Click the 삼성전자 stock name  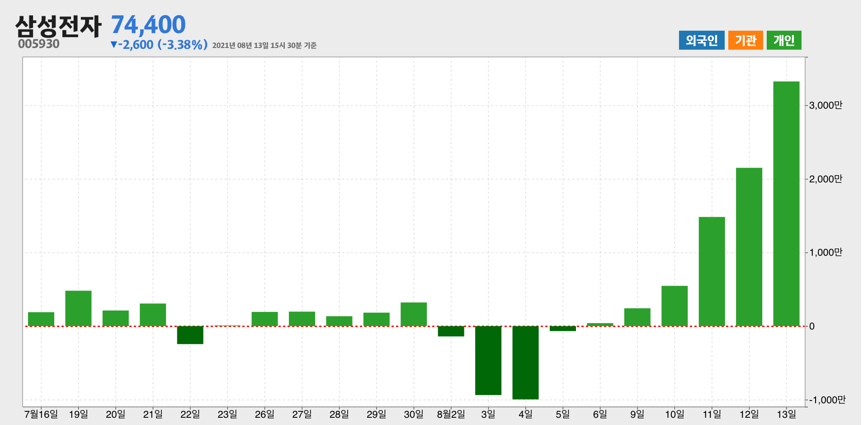58,26
